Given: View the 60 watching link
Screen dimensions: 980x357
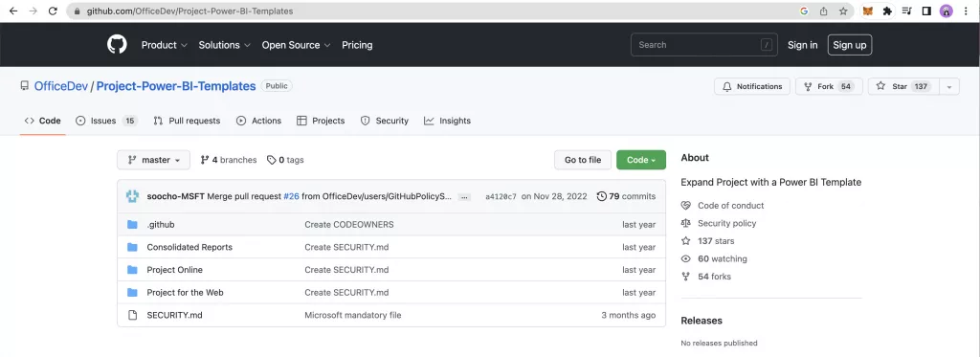Looking at the screenshot, I should click(723, 258).
